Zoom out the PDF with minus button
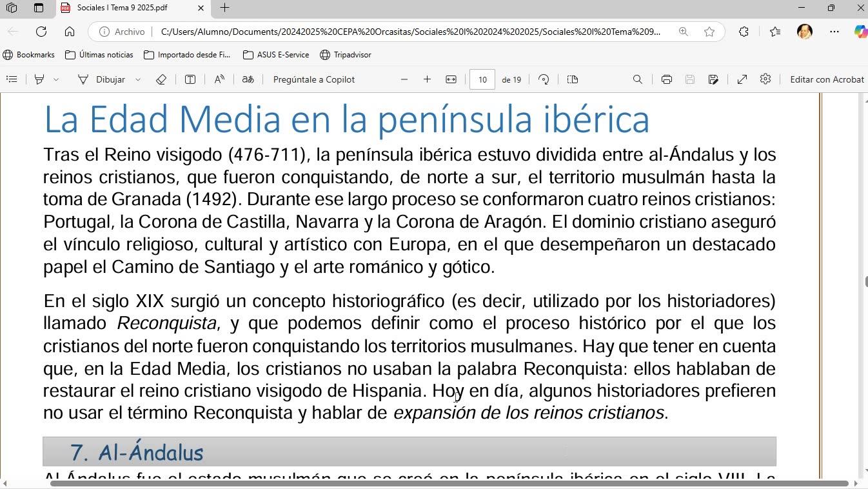 tap(404, 79)
